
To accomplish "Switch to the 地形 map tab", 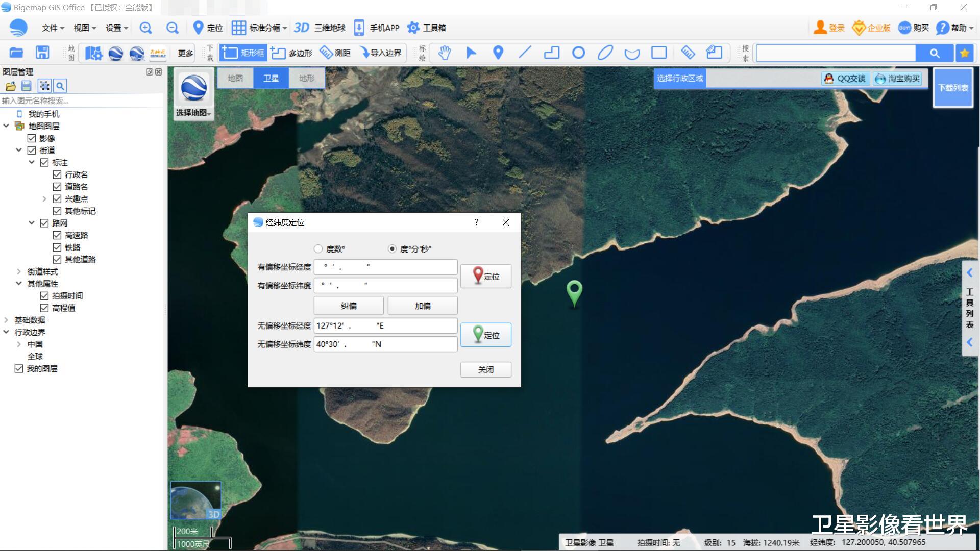I will [307, 78].
